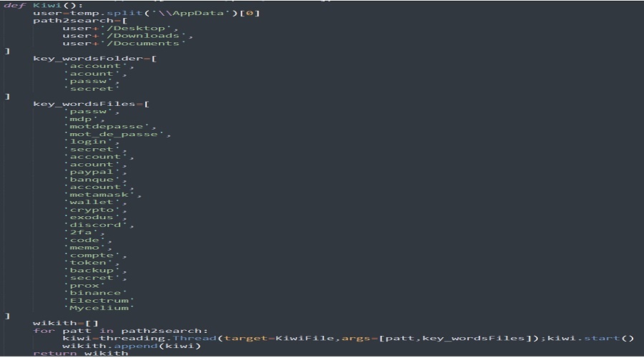Click the key_wordsFolder=[ declaration
The height and width of the screenshot is (358, 644).
coord(95,59)
